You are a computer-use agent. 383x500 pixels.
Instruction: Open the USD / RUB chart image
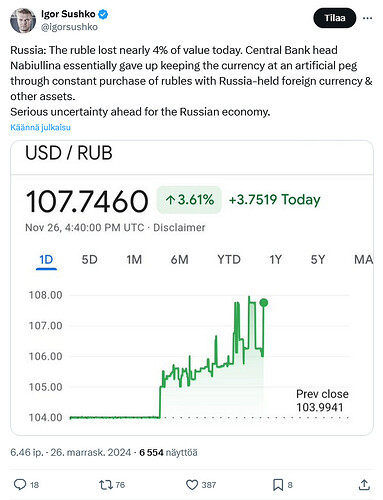coord(192,288)
